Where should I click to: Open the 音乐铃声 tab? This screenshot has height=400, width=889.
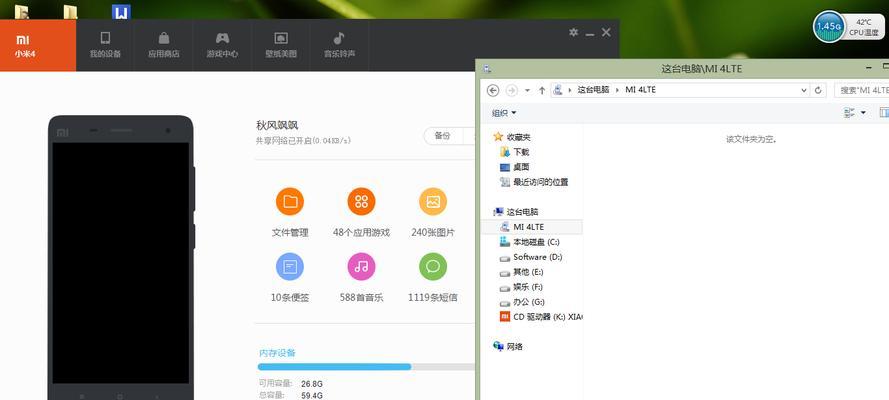pos(339,45)
